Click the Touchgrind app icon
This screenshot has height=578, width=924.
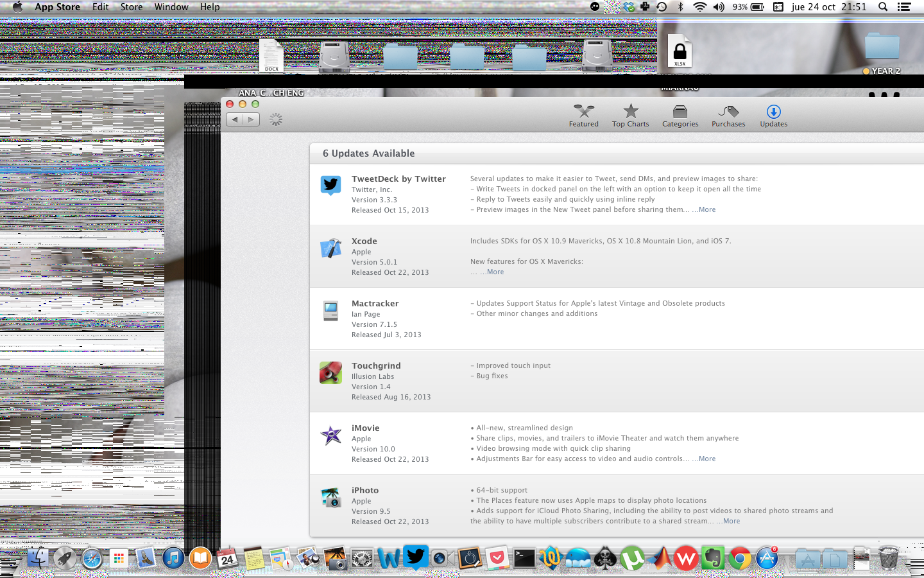tap(331, 372)
